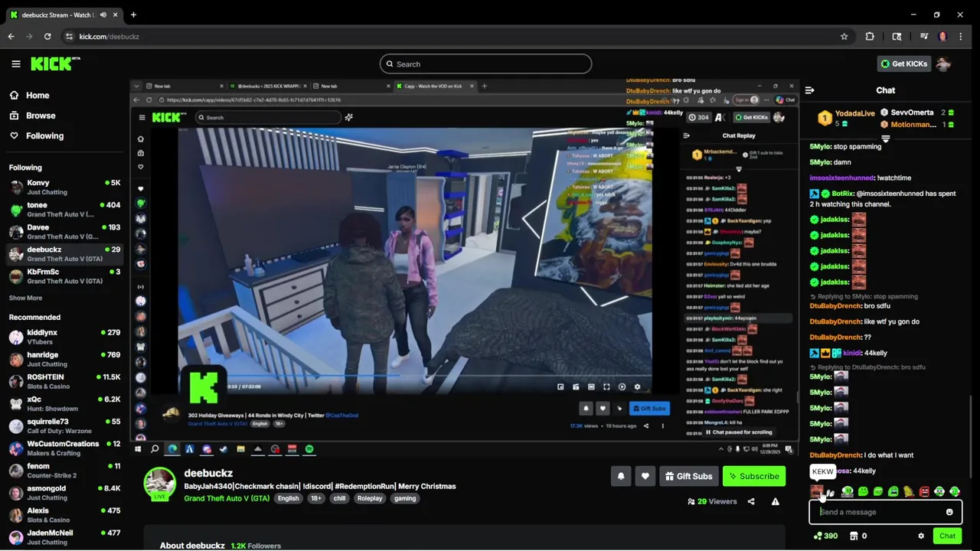The width and height of the screenshot is (980, 551).
Task: Click the report warning triangle icon
Action: (776, 502)
